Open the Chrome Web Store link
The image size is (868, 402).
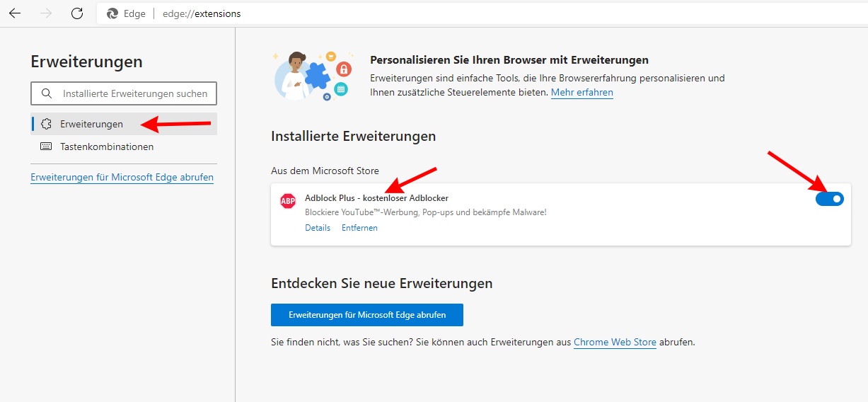pyautogui.click(x=615, y=342)
